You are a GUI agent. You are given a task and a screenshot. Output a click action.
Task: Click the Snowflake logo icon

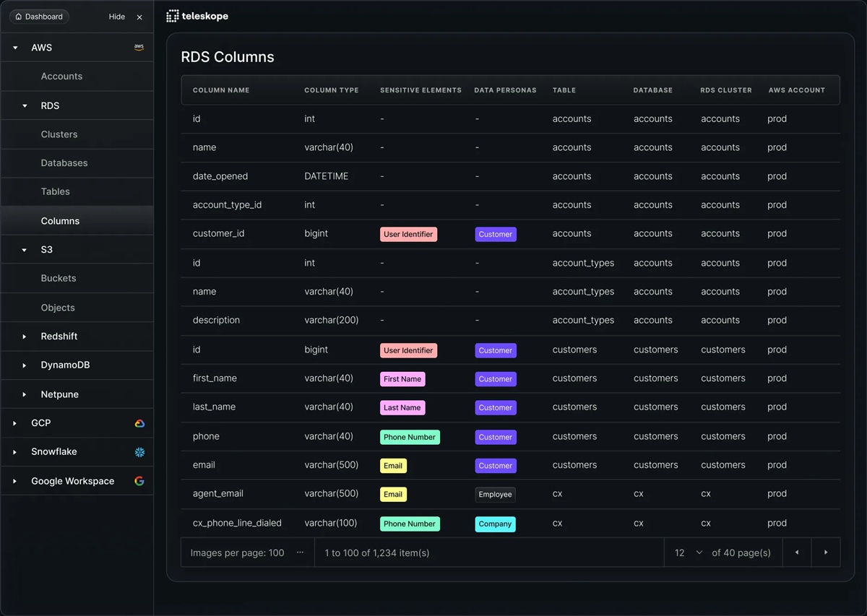139,452
